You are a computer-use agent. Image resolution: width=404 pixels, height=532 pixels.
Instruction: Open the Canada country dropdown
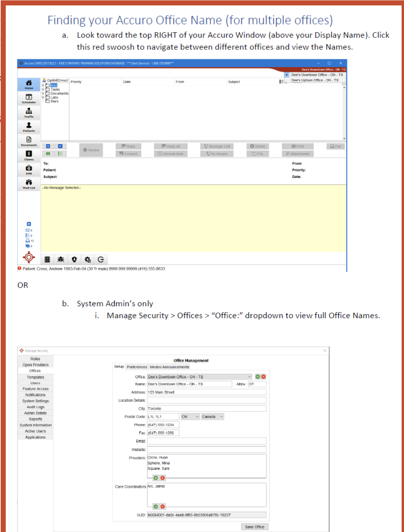212,417
